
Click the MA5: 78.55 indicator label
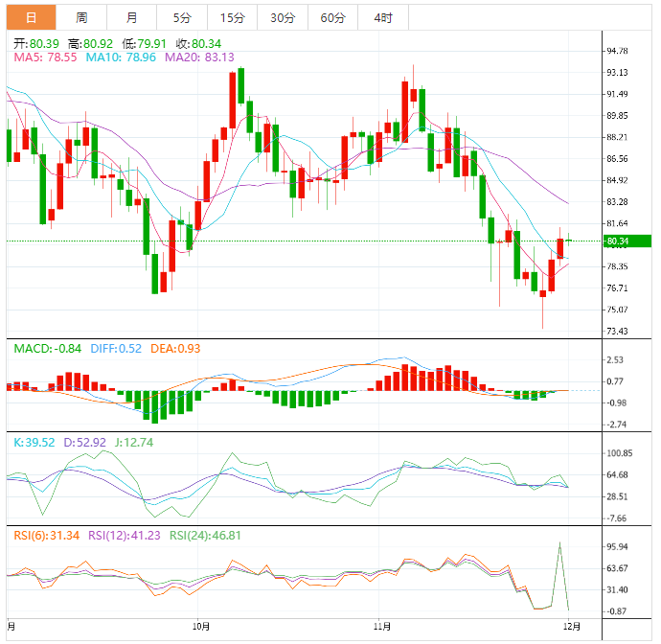tap(45, 58)
